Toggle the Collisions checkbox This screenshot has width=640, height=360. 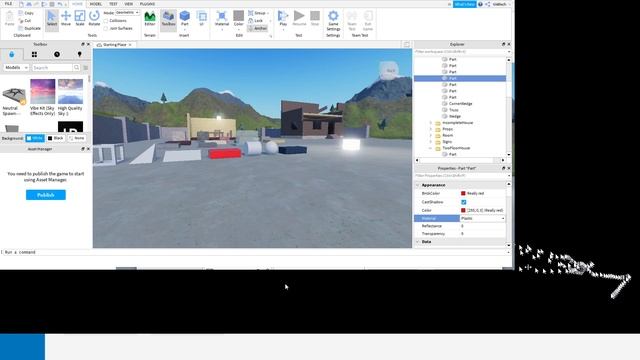tap(106, 20)
